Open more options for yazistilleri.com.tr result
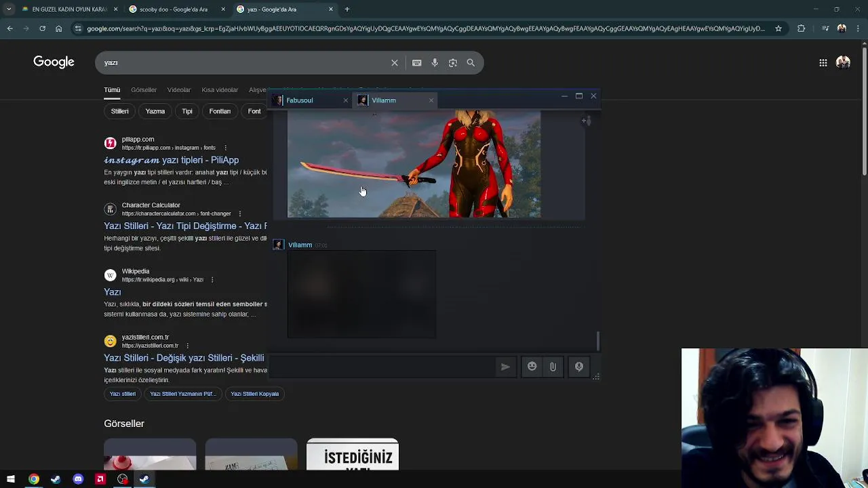 point(187,346)
